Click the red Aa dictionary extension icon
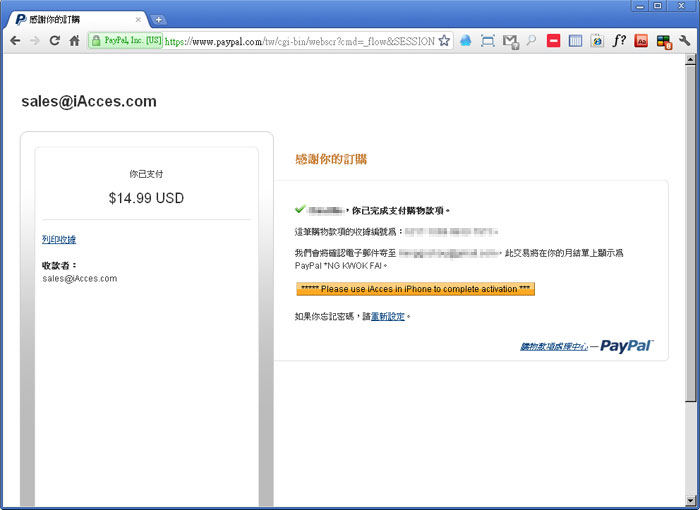The width and height of the screenshot is (700, 510). coord(641,41)
